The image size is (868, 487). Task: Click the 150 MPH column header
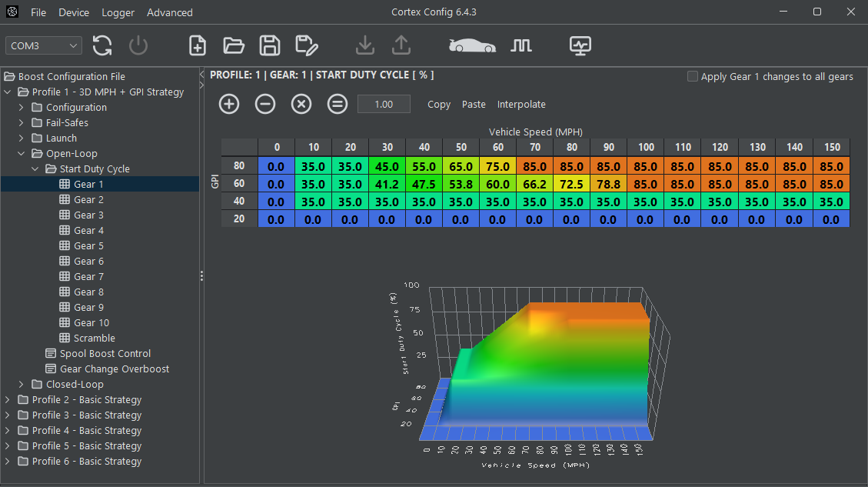click(832, 148)
